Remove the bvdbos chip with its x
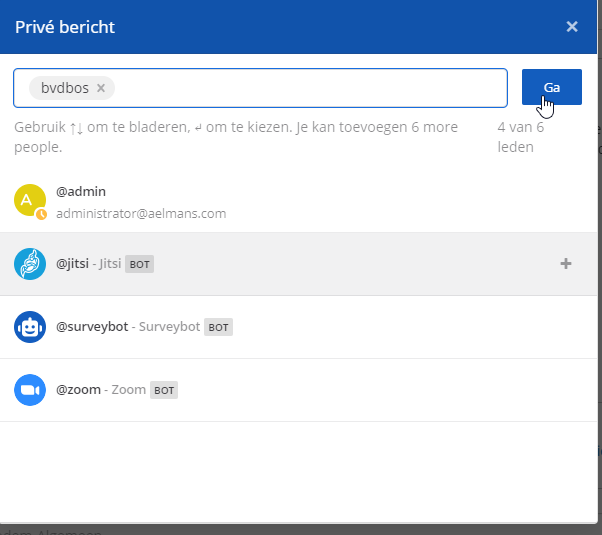602x535 pixels. tap(101, 88)
